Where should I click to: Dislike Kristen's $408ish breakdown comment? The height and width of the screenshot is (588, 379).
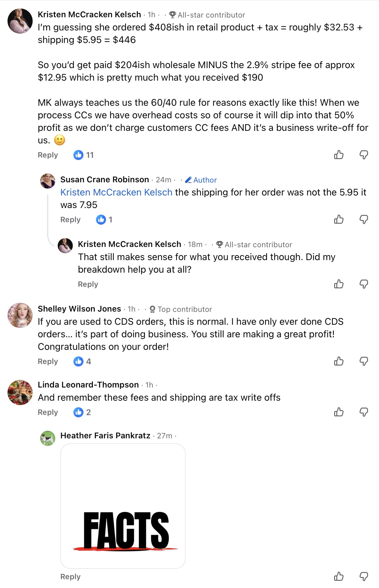click(x=364, y=155)
